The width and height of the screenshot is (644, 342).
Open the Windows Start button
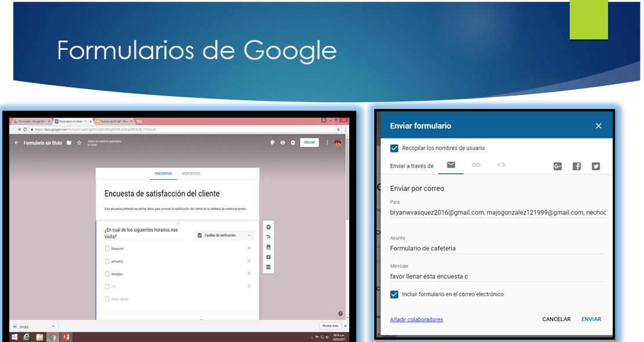click(15, 337)
